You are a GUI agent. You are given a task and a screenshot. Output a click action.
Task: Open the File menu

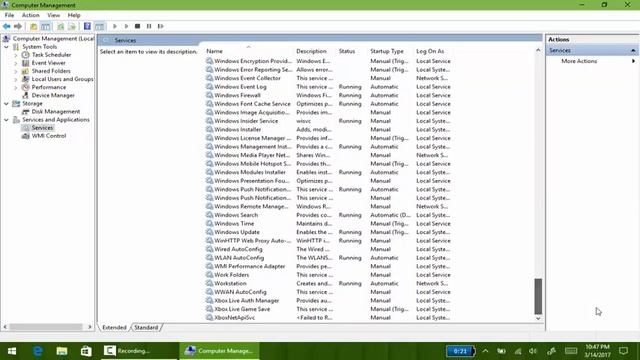[9, 15]
